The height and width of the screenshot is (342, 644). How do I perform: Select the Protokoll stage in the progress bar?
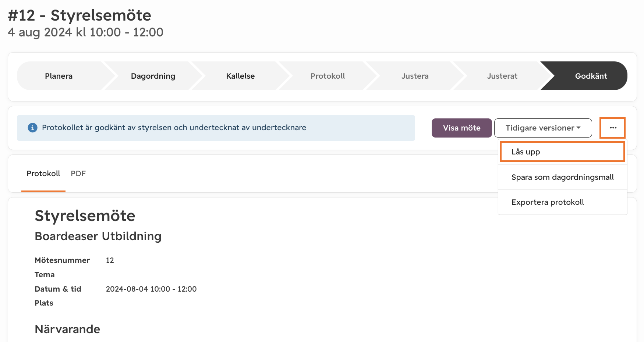(328, 76)
